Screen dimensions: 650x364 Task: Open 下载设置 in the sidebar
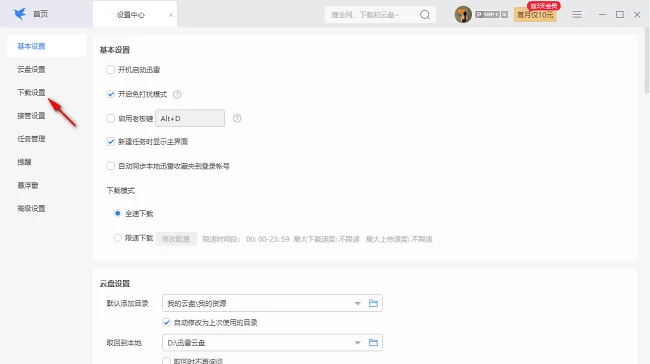(x=31, y=92)
